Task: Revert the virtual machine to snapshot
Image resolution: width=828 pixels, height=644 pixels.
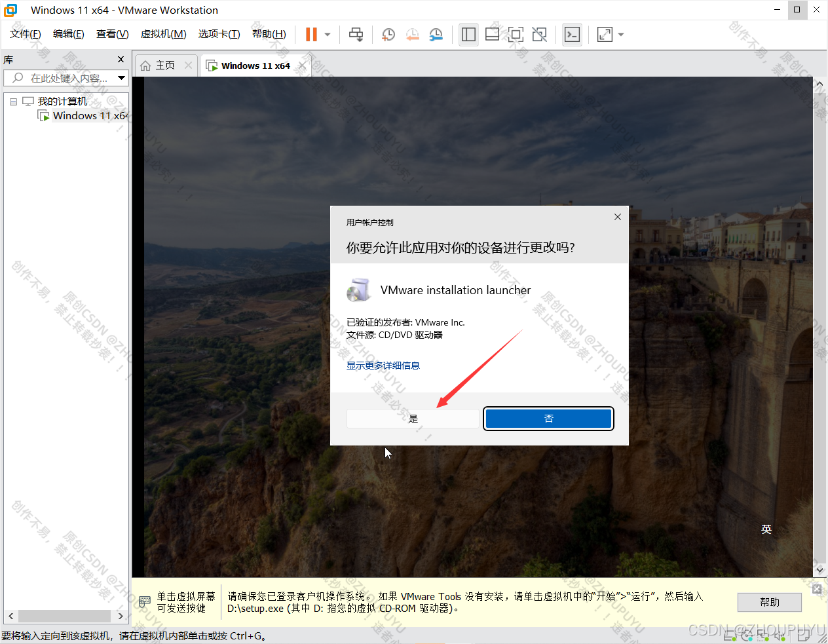Action: 412,35
